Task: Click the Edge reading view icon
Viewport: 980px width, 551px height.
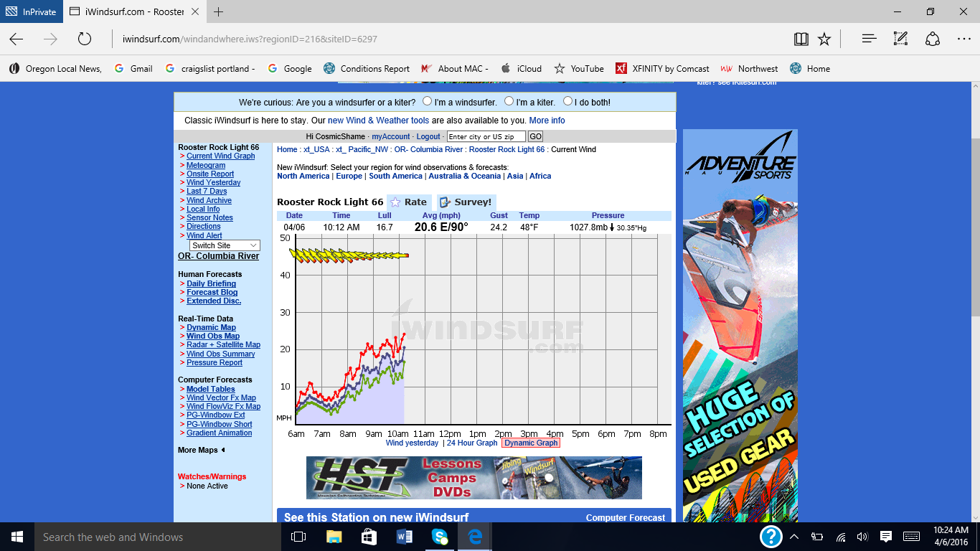Action: click(801, 39)
